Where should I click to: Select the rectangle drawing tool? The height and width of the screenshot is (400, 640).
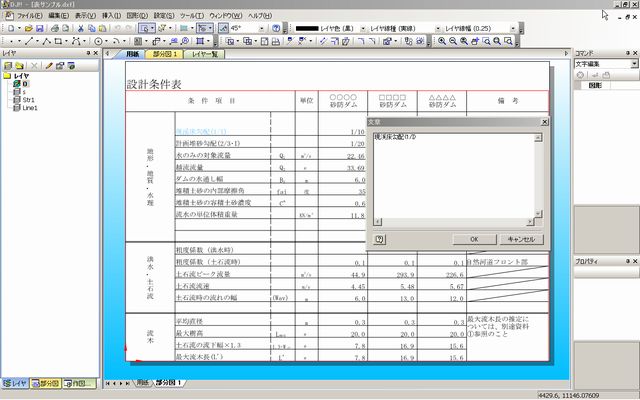point(58,41)
